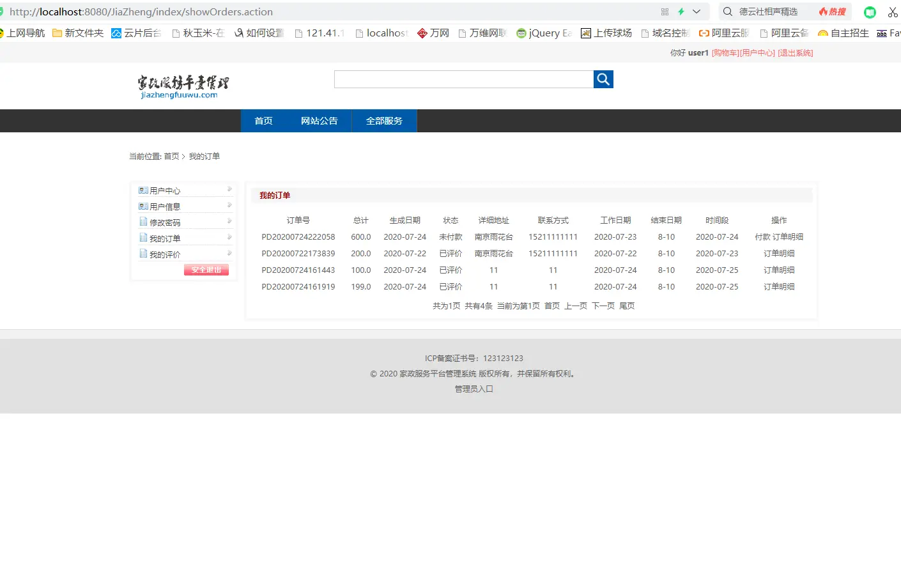This screenshot has height=588, width=901.
Task: Click the 退出系统 link
Action: pos(796,53)
